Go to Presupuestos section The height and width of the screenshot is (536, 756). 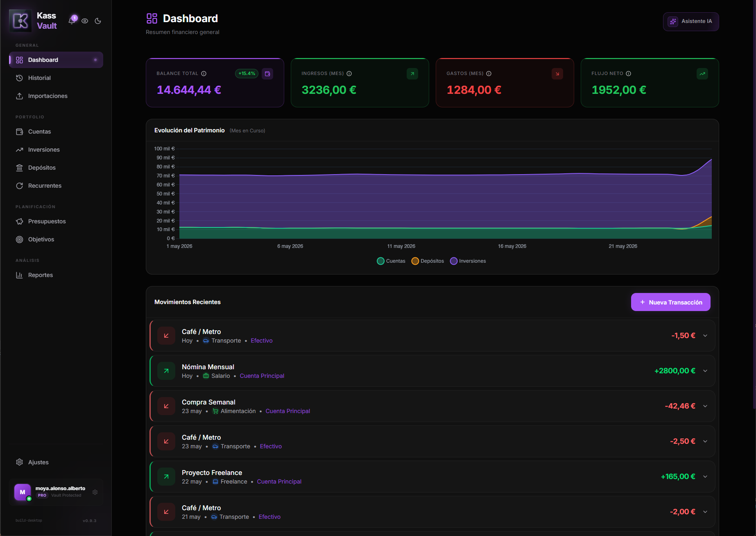point(56,221)
